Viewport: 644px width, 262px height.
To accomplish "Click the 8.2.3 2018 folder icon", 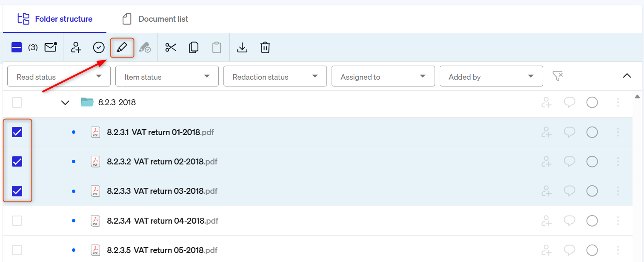I will tap(87, 102).
